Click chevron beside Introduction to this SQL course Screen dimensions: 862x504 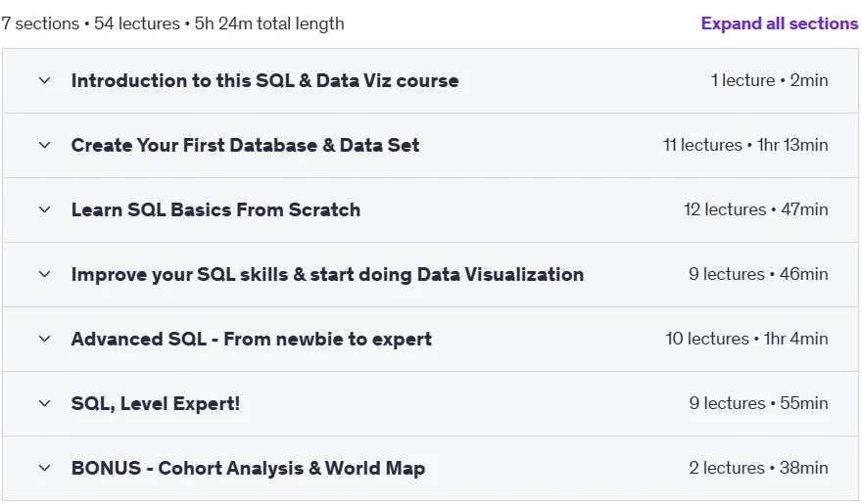pos(44,80)
